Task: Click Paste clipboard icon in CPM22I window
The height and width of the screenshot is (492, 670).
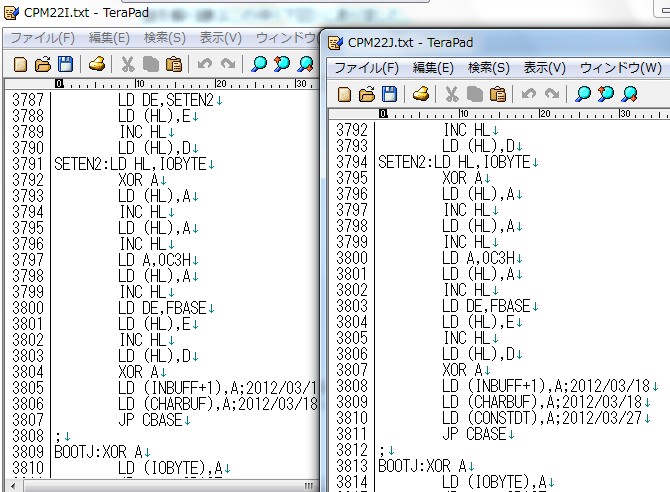Action: tap(173, 65)
